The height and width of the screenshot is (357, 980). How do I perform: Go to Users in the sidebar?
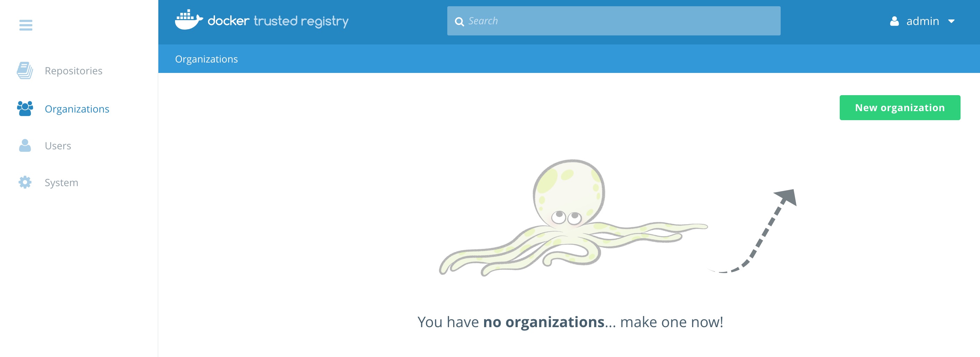click(x=58, y=146)
